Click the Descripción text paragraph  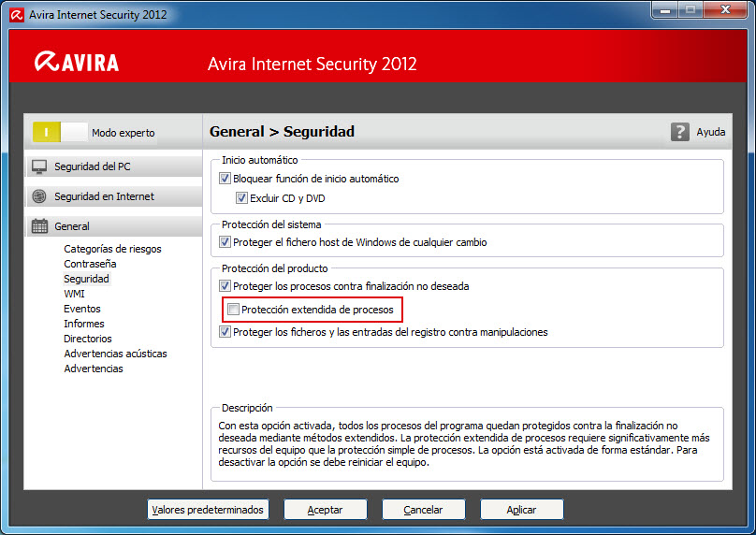[x=464, y=443]
